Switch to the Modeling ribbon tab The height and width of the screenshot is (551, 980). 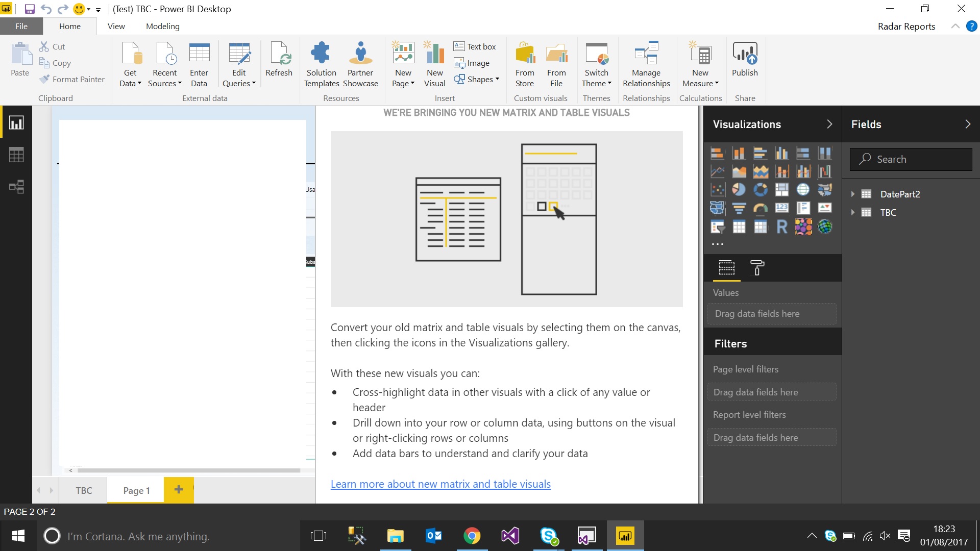tap(163, 27)
